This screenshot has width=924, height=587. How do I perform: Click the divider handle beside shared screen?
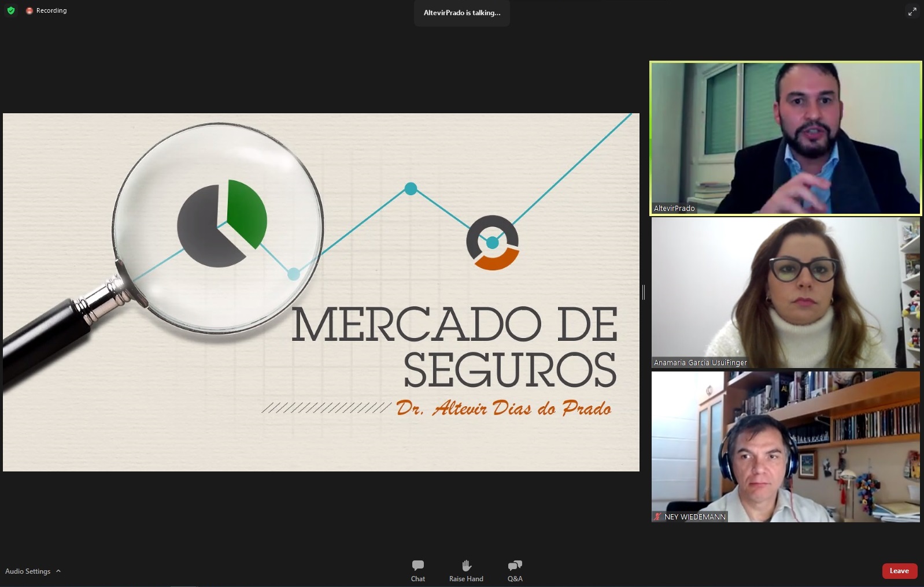click(x=644, y=292)
